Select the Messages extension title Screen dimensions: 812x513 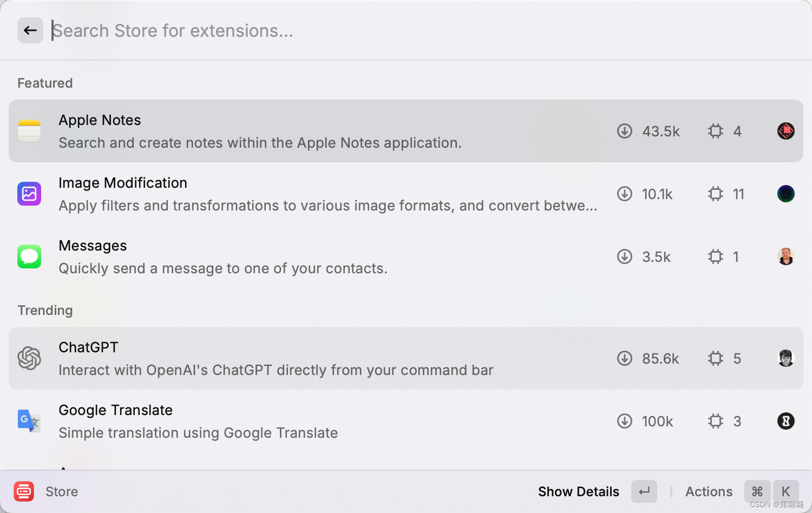[x=93, y=246]
